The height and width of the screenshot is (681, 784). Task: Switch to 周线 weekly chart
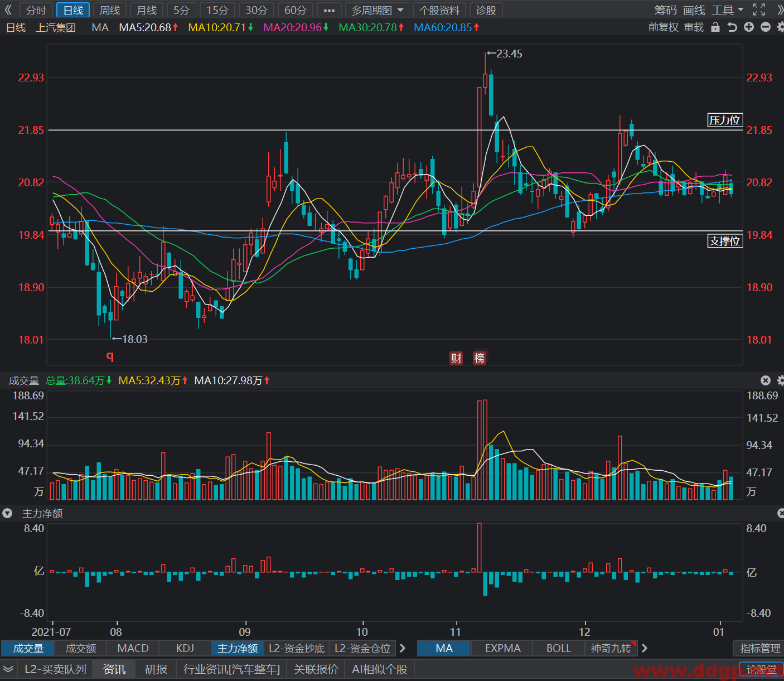click(x=110, y=10)
